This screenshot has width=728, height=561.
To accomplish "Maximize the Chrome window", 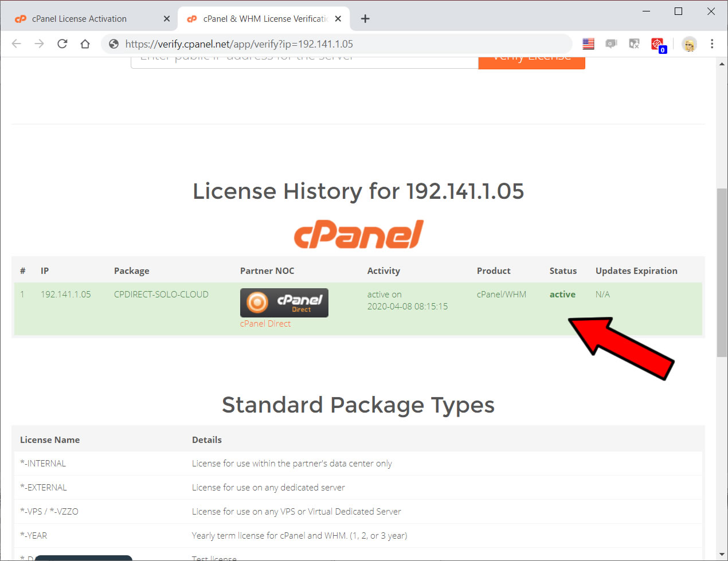I will tap(678, 11).
